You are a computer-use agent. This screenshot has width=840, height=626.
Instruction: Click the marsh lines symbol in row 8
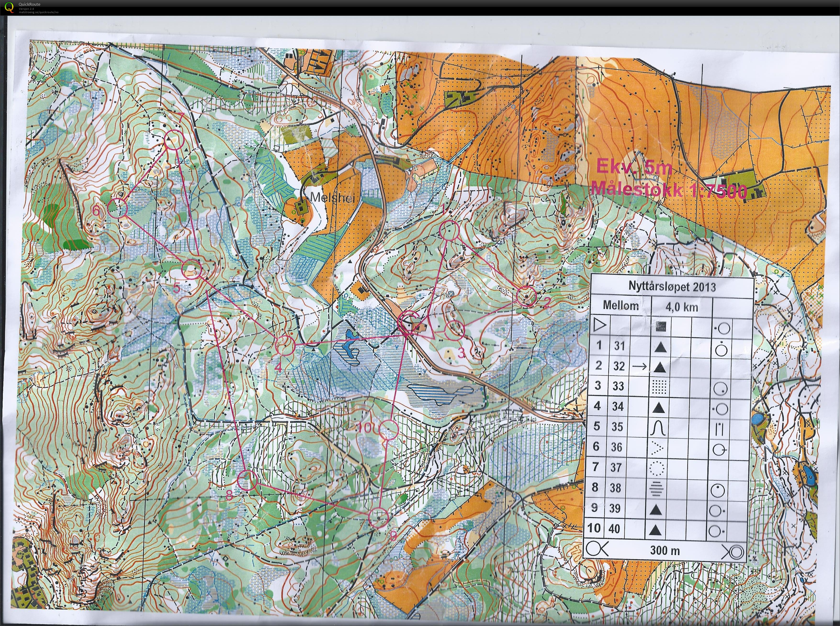[x=657, y=489]
